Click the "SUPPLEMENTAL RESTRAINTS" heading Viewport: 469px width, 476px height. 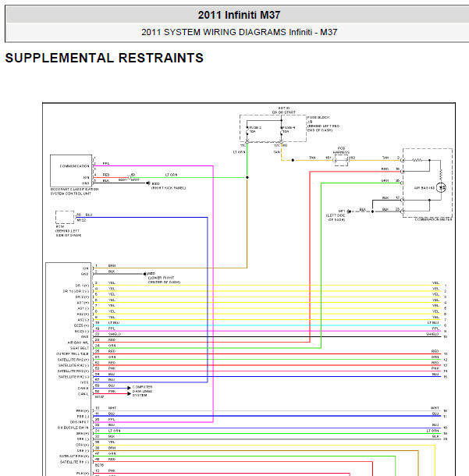104,58
